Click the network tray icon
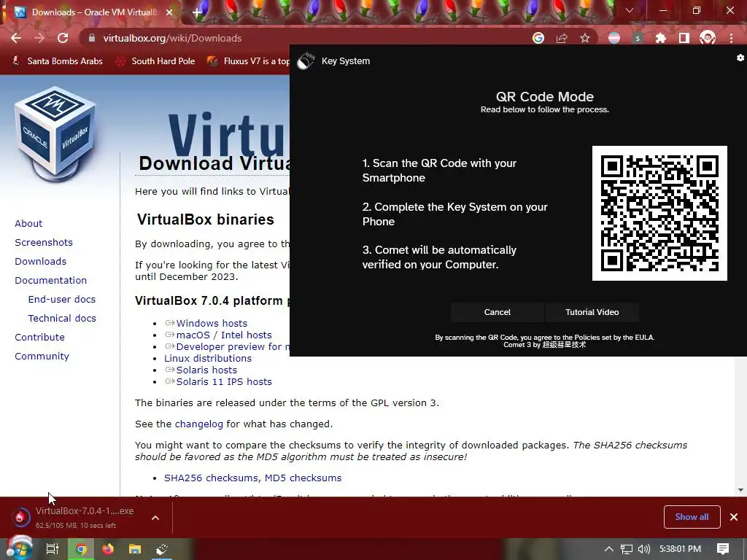This screenshot has width=747, height=560. [x=627, y=549]
